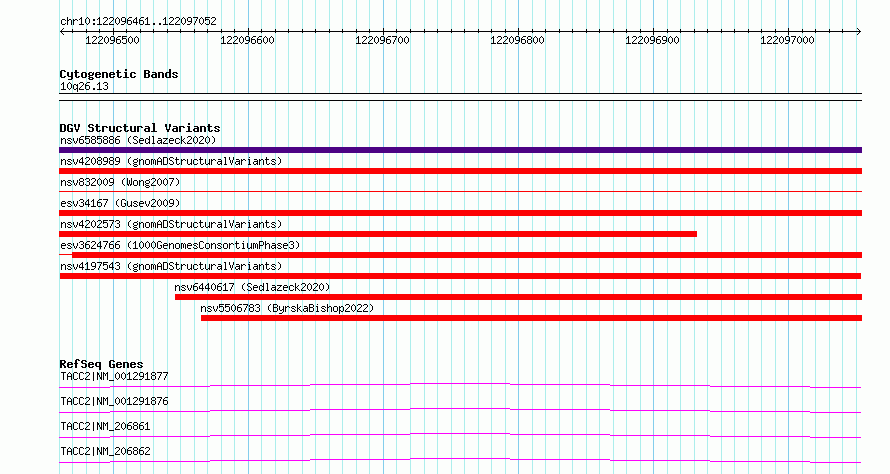Screen dimensions: 890x474
Task: Select the red bar under nsv4197543
Action: [460, 276]
